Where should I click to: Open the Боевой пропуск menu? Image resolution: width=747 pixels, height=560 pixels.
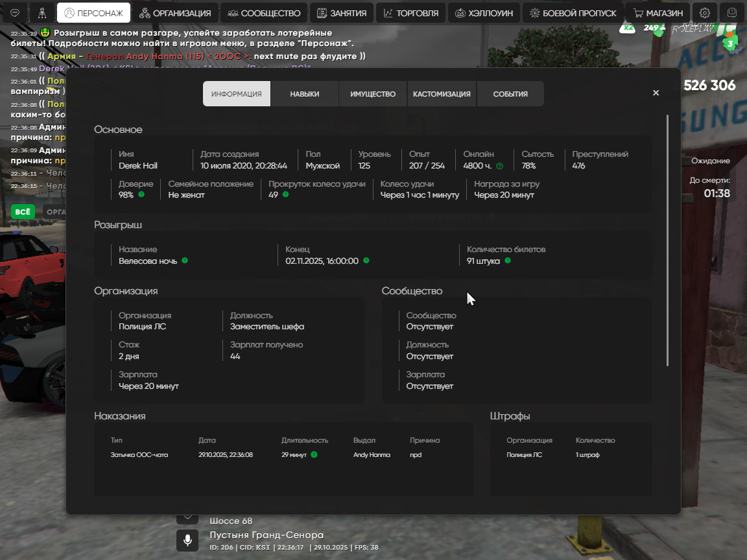(x=573, y=13)
